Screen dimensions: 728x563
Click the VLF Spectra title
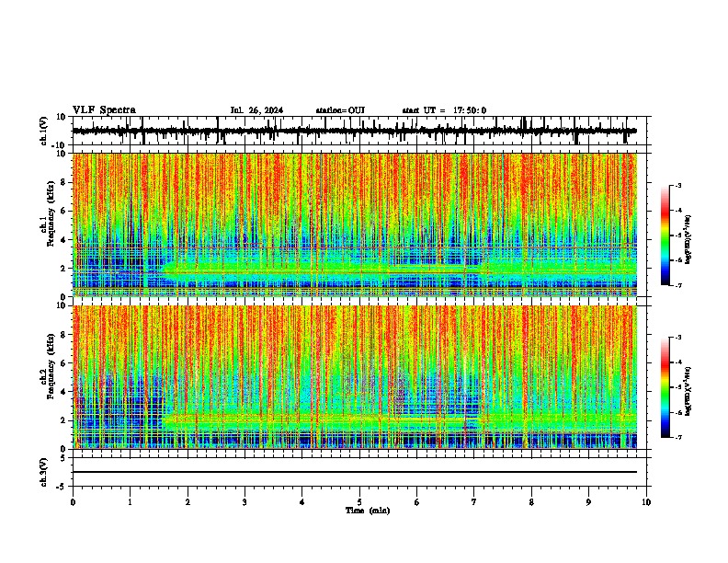104,110
